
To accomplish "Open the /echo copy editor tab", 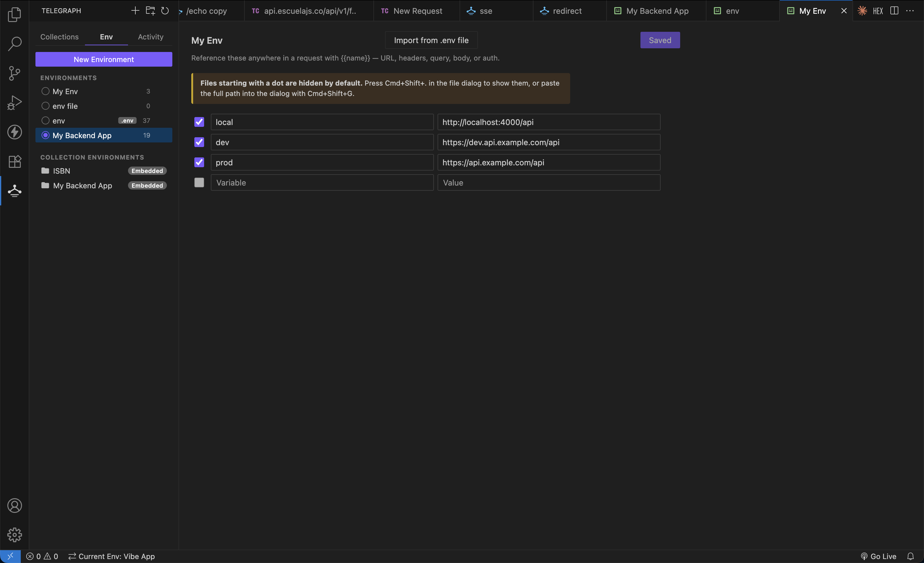I will point(211,11).
